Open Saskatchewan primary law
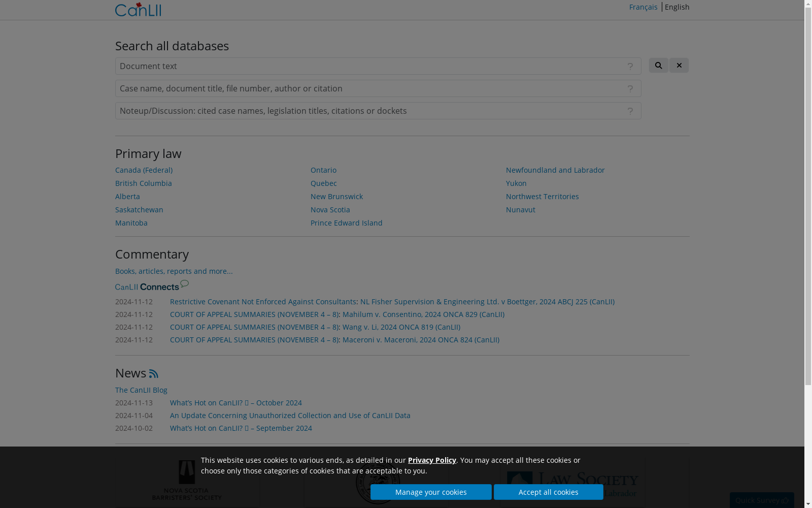The width and height of the screenshot is (812, 508). click(x=139, y=210)
